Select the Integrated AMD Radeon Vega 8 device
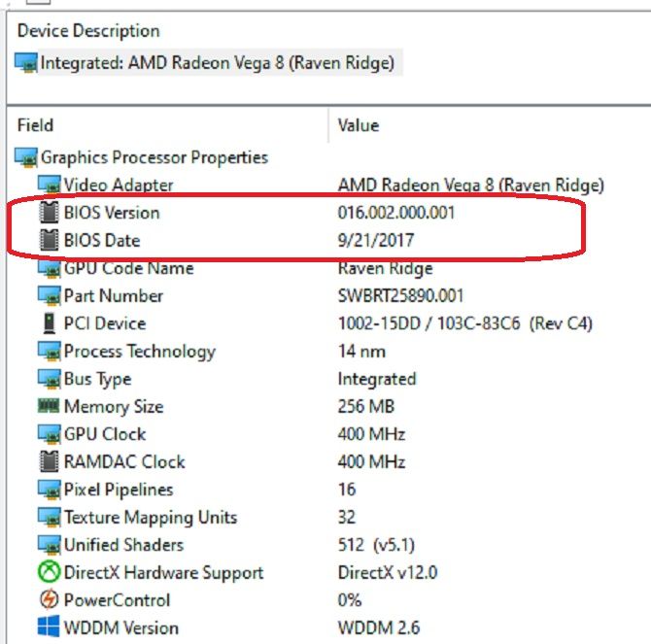Viewport: 651px width, 644px height. click(x=216, y=63)
